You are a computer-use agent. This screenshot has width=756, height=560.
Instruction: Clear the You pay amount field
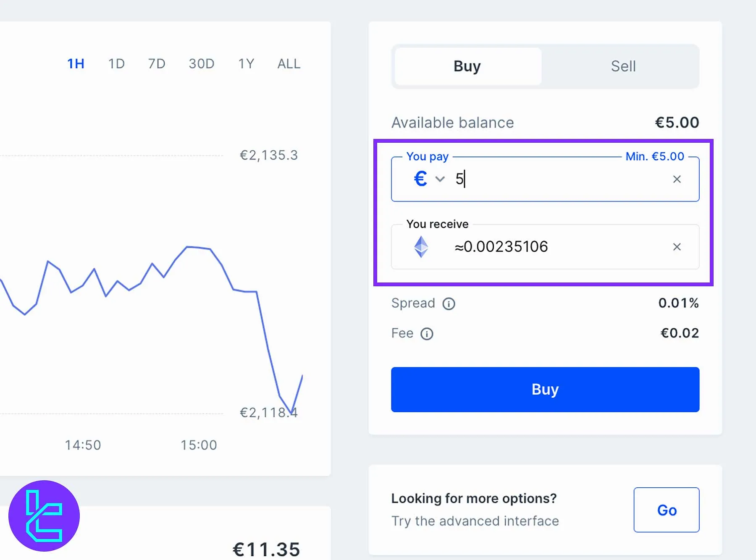pyautogui.click(x=677, y=179)
